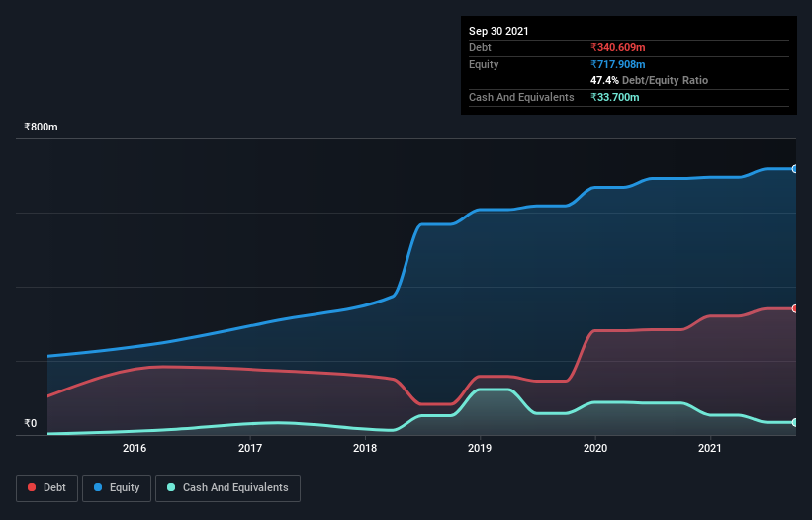Click the blue Equity end-point marker

click(795, 169)
